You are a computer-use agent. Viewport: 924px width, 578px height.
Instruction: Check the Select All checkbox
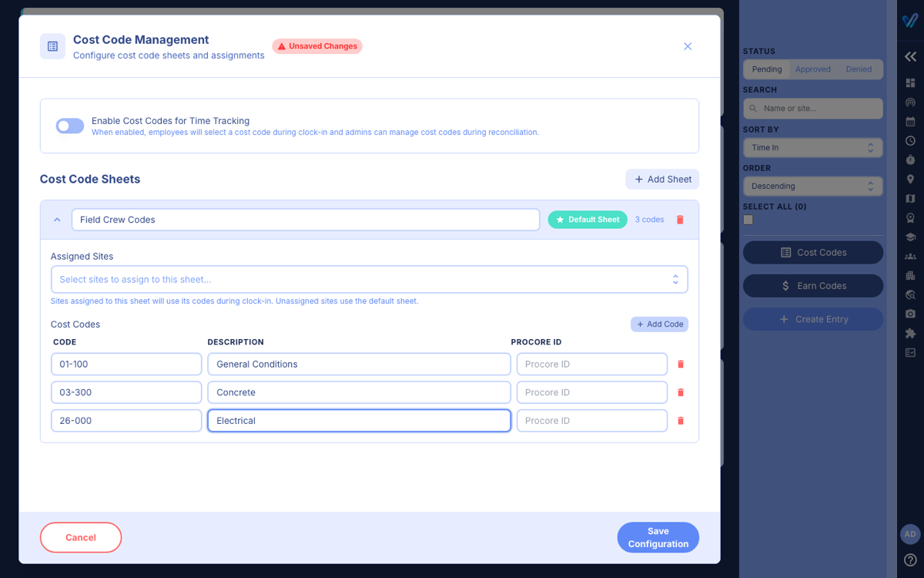click(748, 220)
